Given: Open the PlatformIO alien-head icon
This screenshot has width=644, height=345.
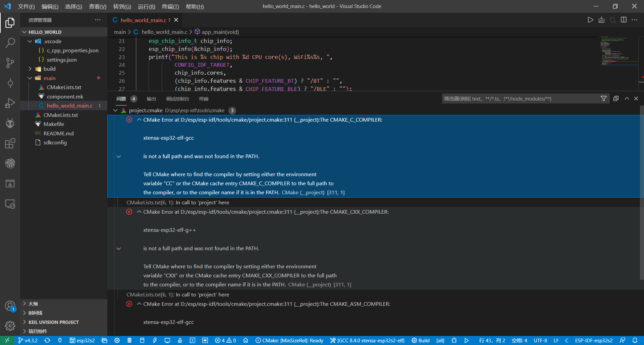Looking at the screenshot, I should point(10,123).
